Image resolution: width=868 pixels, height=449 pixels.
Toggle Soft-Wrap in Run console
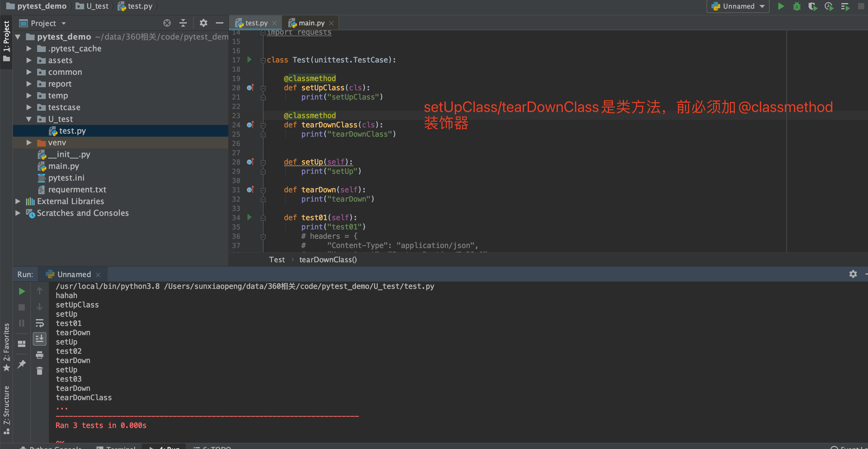[x=39, y=323]
